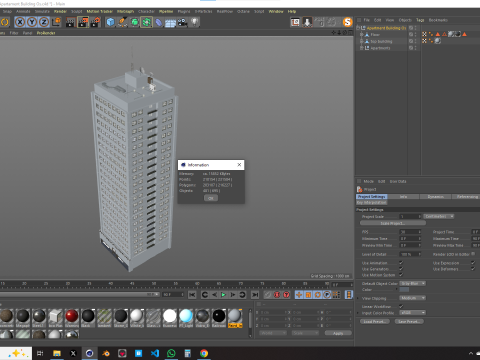Click OK in Information dialog
The width and height of the screenshot is (480, 360).
tap(211, 198)
